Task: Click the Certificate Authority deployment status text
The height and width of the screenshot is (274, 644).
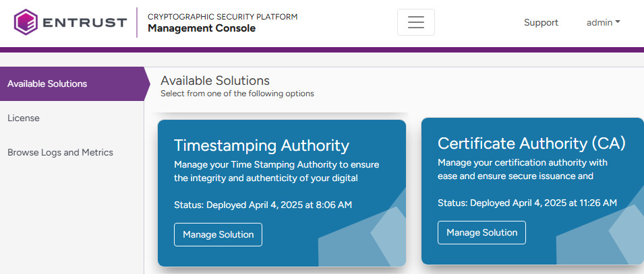Action: (x=527, y=203)
